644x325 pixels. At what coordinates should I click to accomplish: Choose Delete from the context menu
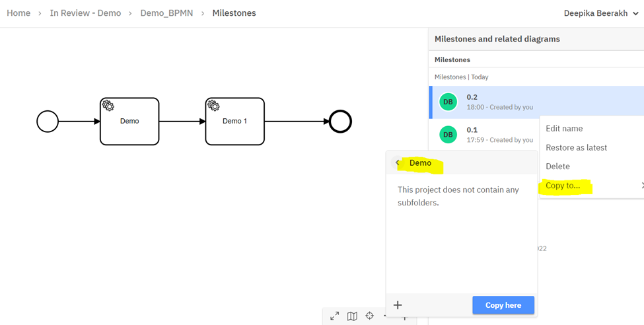[x=557, y=166]
